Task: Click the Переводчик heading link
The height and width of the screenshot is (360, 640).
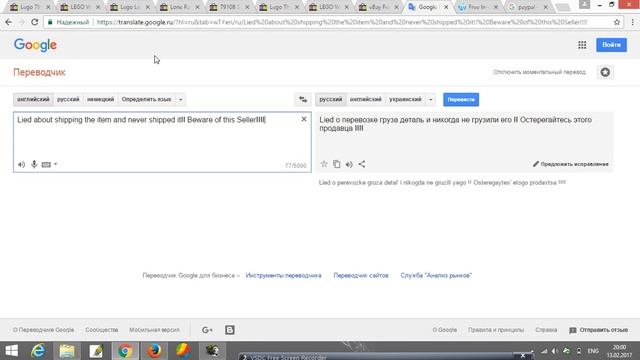Action: click(x=39, y=72)
